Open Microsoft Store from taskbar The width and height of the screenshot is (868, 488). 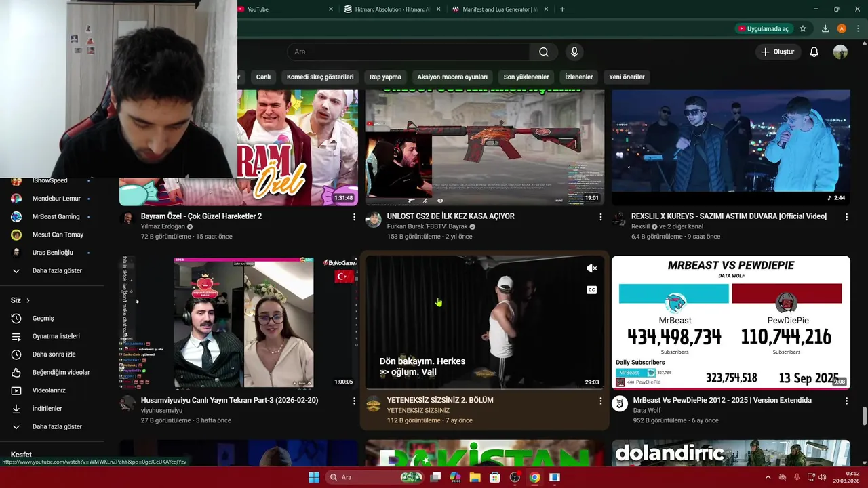click(495, 477)
